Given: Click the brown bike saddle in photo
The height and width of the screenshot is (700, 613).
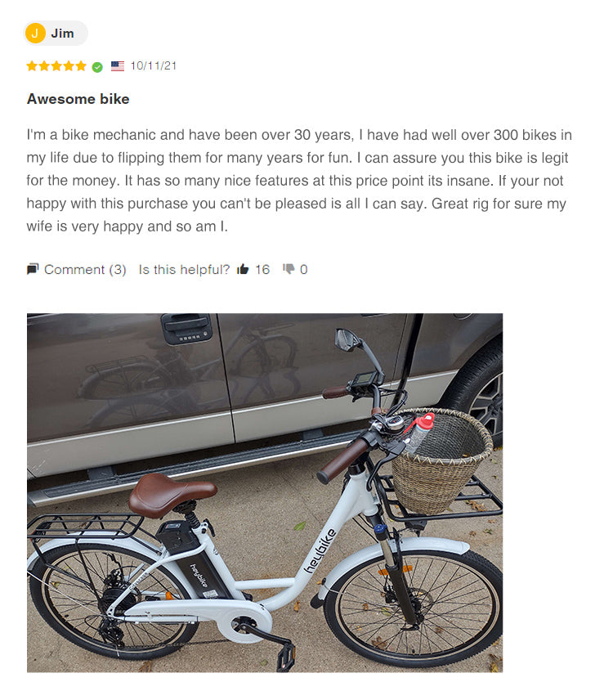Looking at the screenshot, I should [x=172, y=494].
